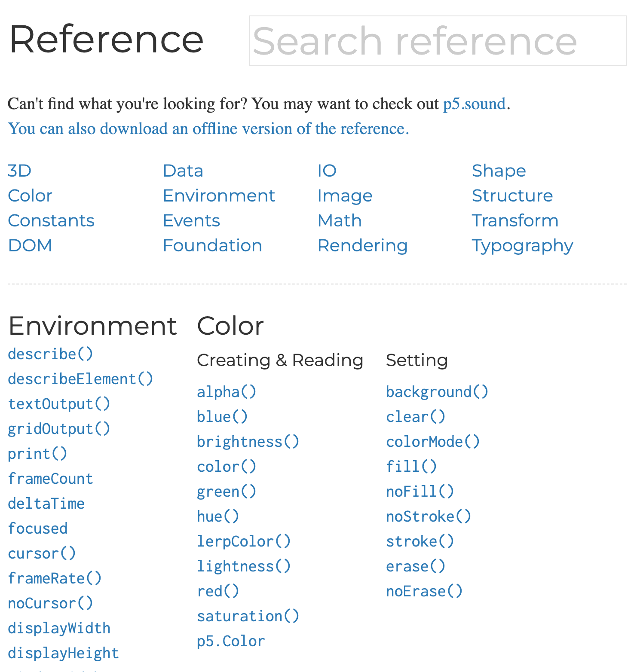Open the gridOutput() reference link
Viewport: 643px width, 672px height.
click(x=59, y=429)
